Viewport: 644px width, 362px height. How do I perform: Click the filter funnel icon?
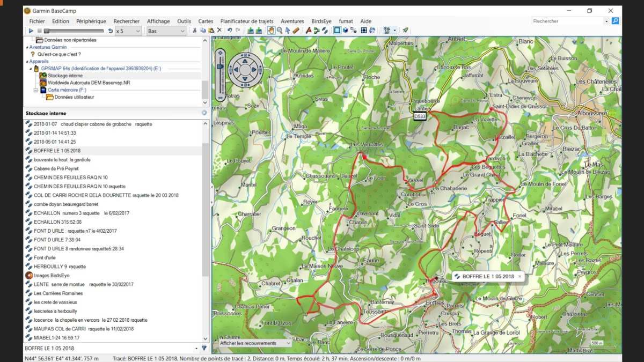point(204,348)
